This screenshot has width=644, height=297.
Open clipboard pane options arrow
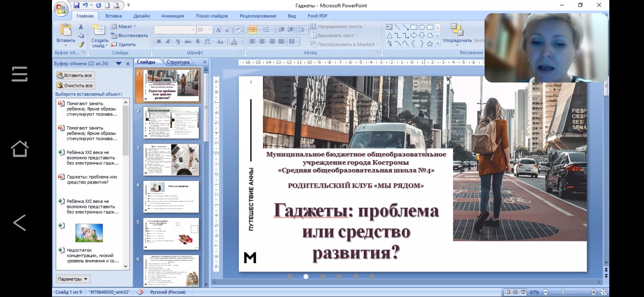pos(118,64)
